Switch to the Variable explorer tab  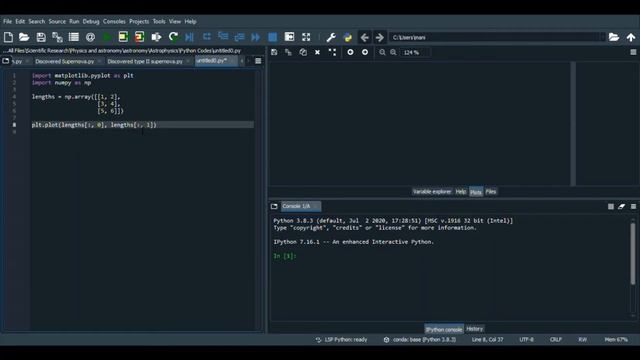tap(432, 191)
